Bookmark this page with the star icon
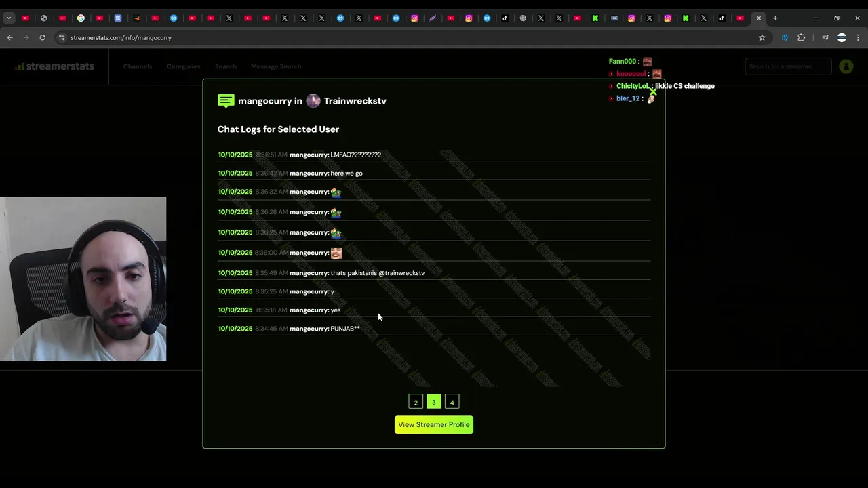The height and width of the screenshot is (488, 868). click(x=762, y=37)
